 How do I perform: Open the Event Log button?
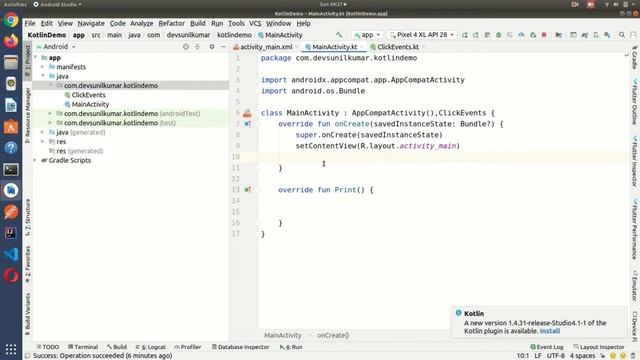(547, 347)
